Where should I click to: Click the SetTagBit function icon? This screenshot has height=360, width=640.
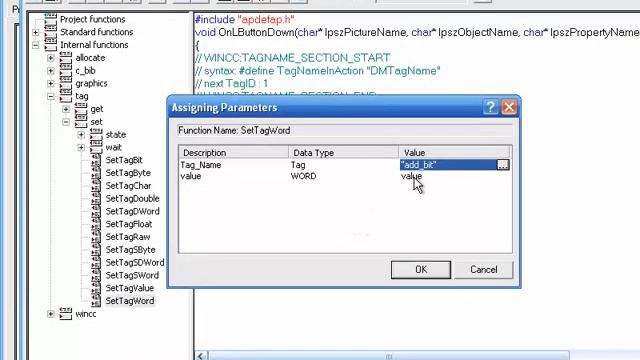pyautogui.click(x=96, y=160)
